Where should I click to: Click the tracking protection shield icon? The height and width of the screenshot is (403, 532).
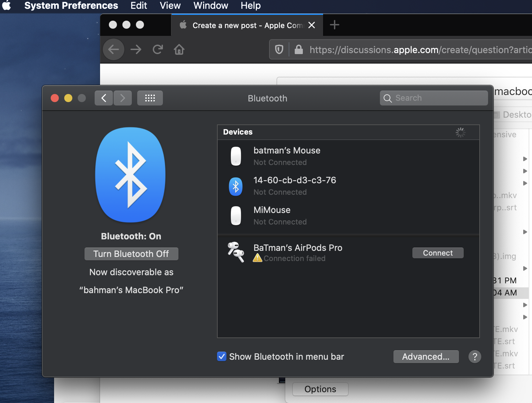click(x=279, y=50)
